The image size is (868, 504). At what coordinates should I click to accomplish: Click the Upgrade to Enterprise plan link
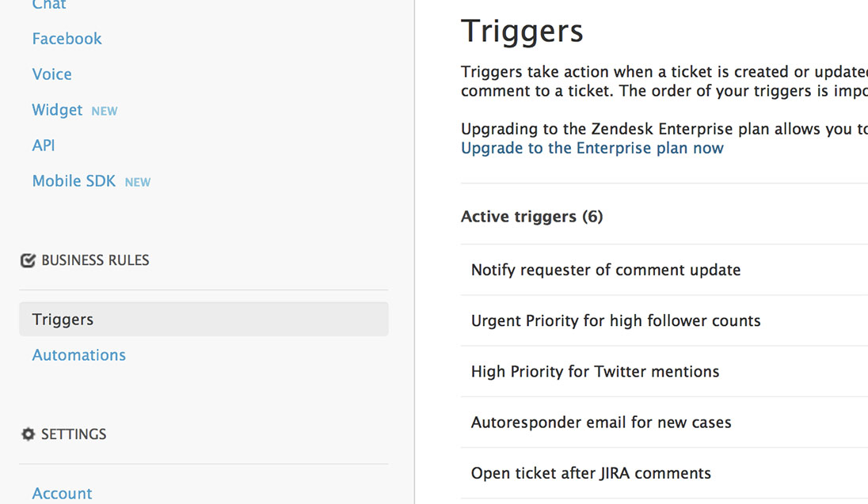click(x=592, y=148)
